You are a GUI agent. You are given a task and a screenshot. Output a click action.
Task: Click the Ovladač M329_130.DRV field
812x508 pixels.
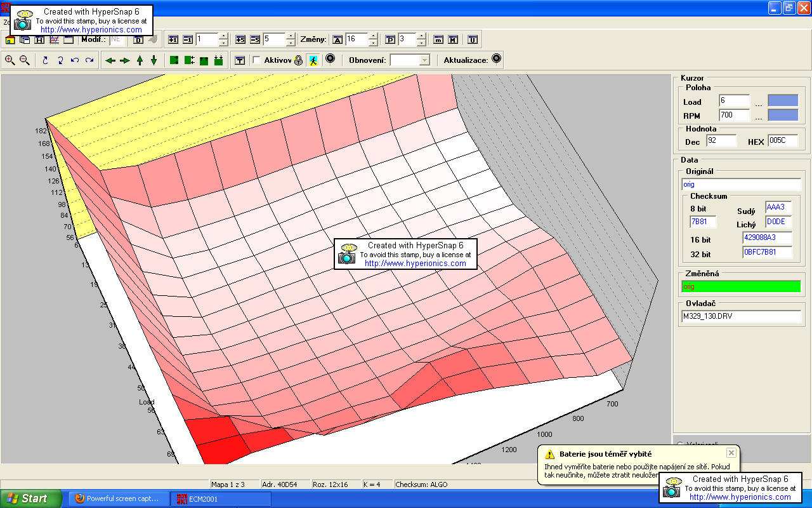tap(741, 316)
